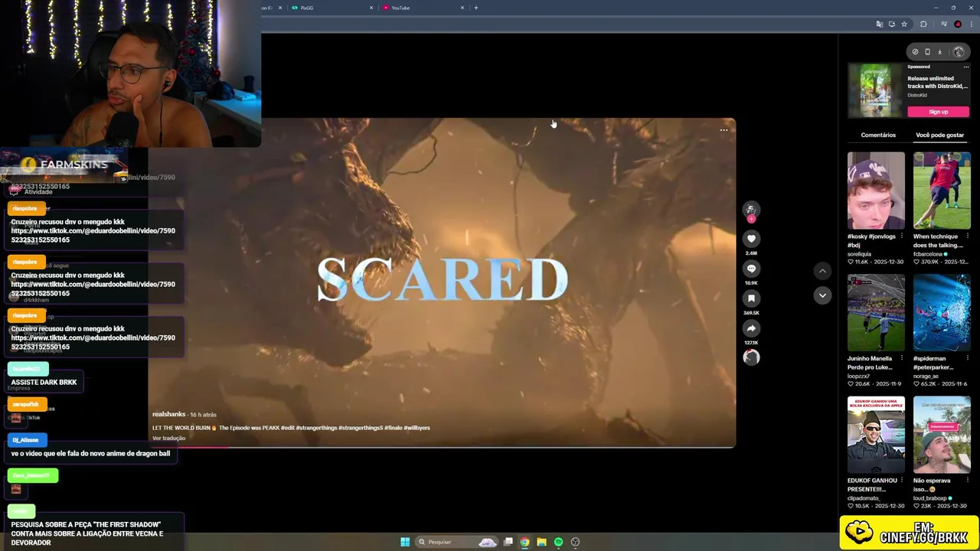980x551 pixels.
Task: Click loopzzx7 username link
Action: point(859,377)
